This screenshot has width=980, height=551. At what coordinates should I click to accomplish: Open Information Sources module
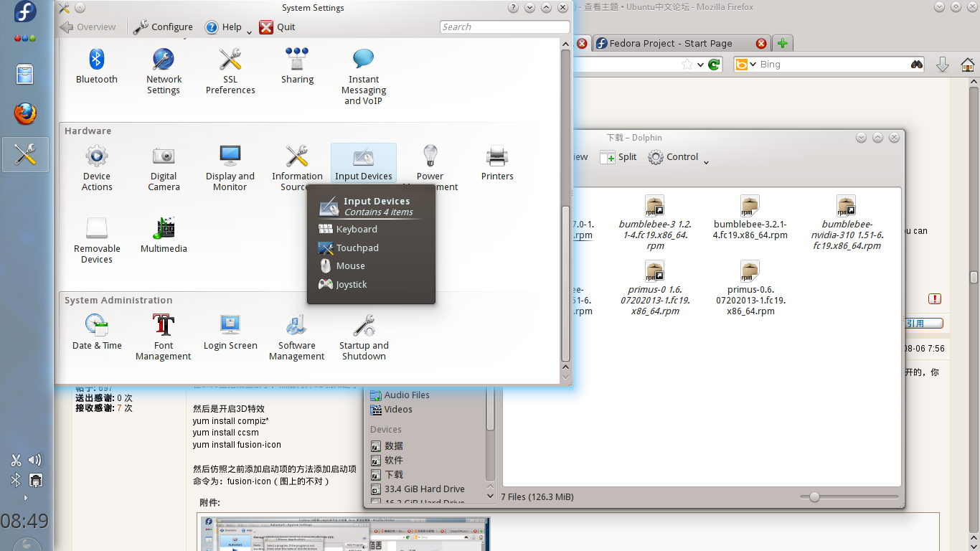point(297,169)
